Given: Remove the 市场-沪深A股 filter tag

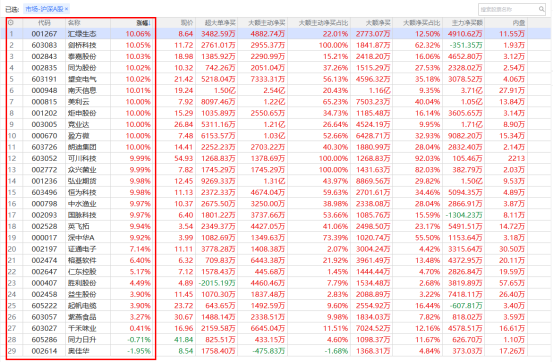Looking at the screenshot, I should tap(67, 9).
